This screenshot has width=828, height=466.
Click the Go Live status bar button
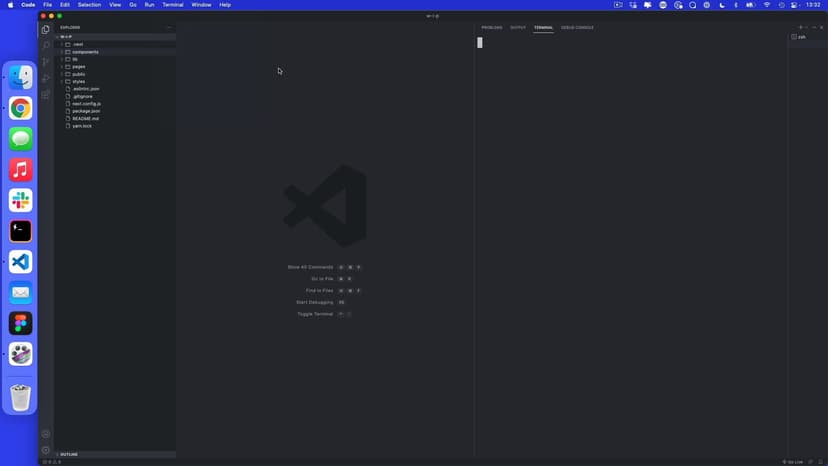[x=794, y=462]
